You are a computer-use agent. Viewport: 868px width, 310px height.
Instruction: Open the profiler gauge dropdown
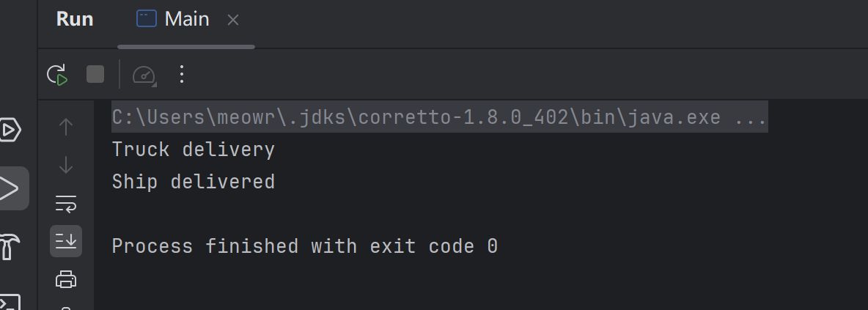(x=144, y=75)
